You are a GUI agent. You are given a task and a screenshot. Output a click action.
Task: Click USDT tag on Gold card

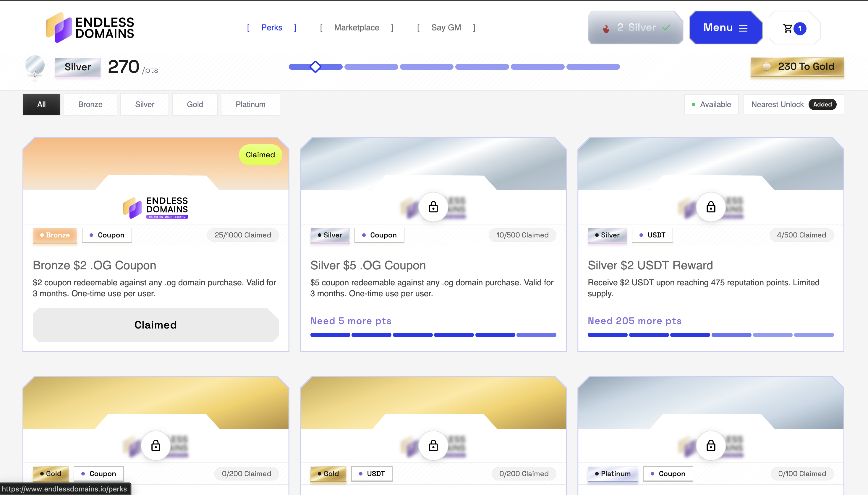(x=372, y=474)
